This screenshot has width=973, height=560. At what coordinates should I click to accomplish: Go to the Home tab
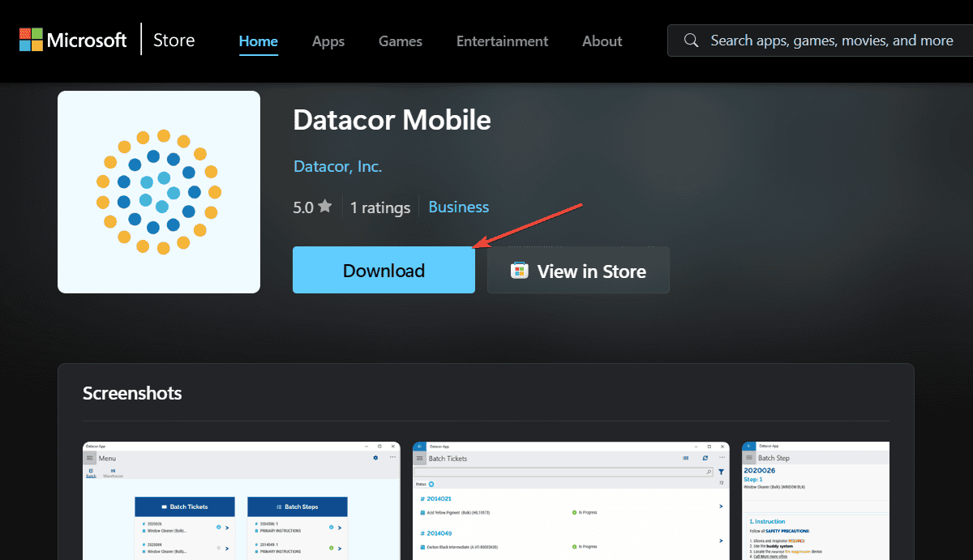pyautogui.click(x=259, y=41)
